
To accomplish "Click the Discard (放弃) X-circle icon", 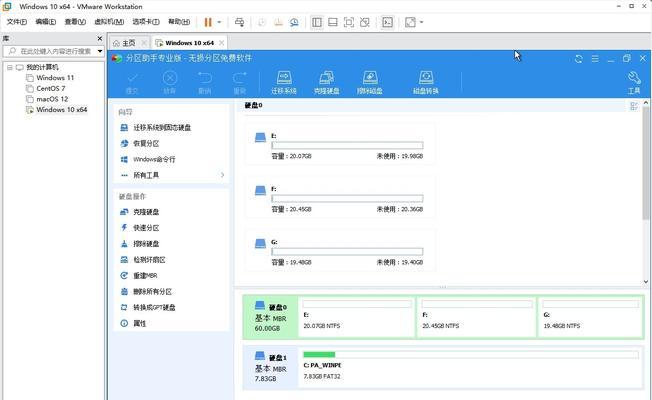I will [170, 78].
